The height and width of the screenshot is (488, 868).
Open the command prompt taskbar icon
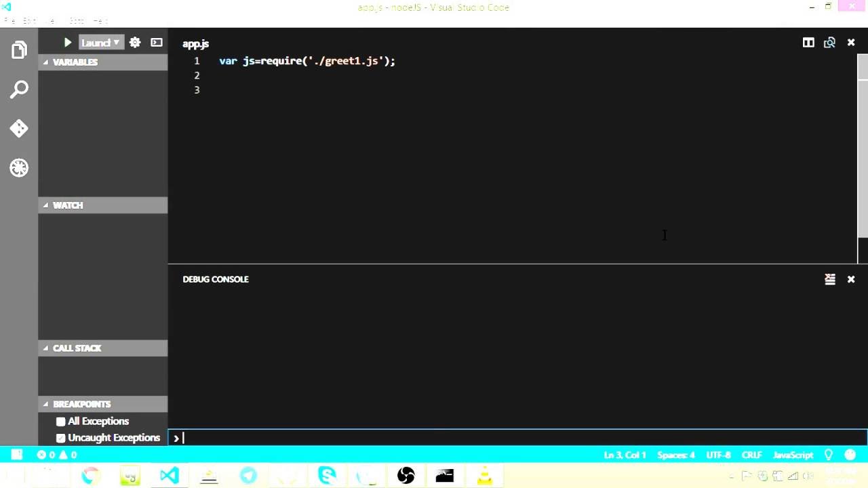445,476
